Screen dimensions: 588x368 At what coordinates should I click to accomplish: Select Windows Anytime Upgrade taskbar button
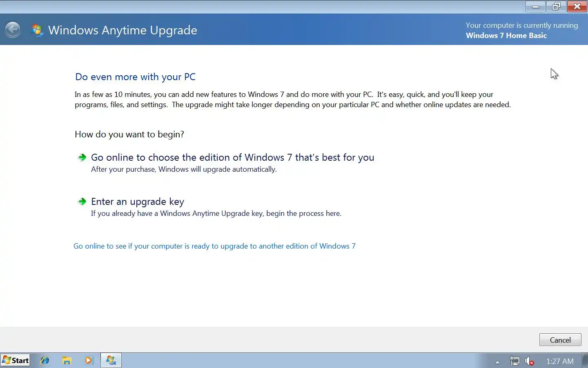111,360
